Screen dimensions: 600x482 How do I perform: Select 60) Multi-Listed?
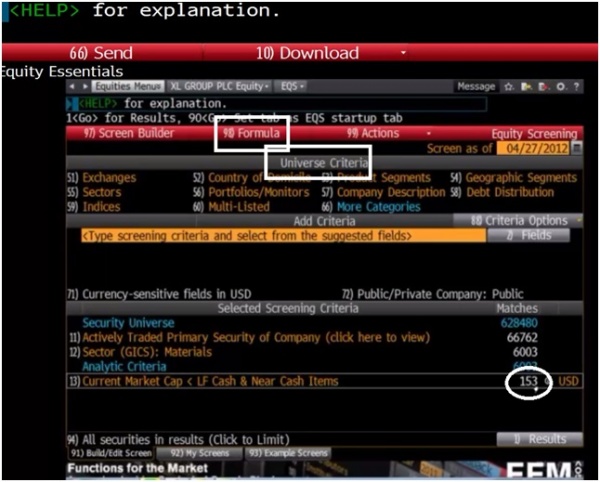(232, 207)
